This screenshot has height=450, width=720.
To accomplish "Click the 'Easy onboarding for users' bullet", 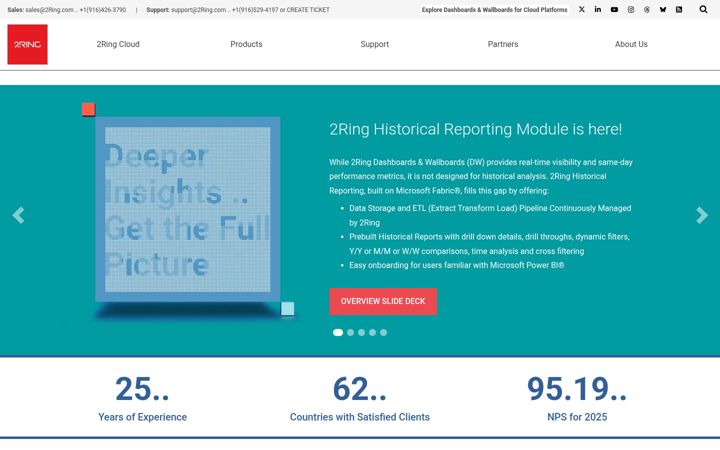I will pyautogui.click(x=456, y=265).
